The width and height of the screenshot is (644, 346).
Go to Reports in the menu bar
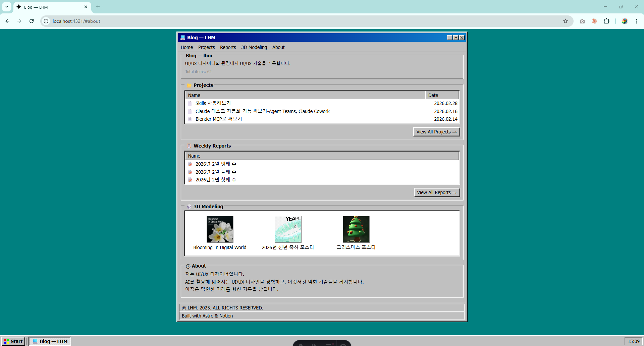tap(228, 47)
